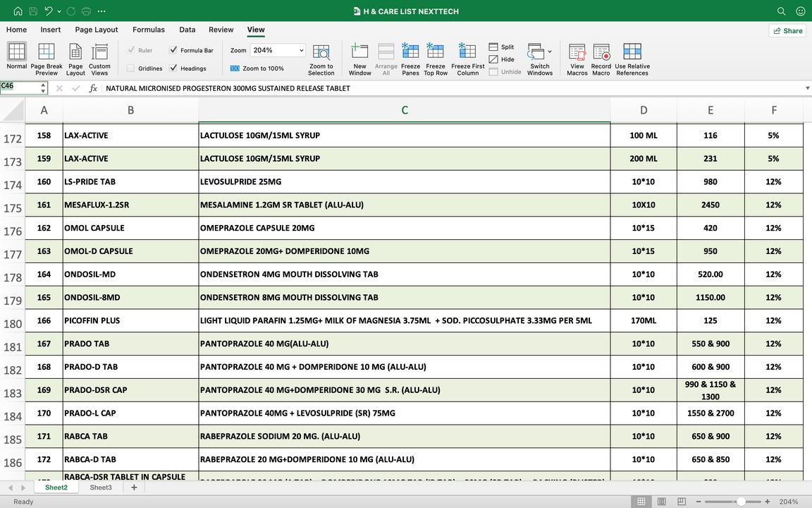The height and width of the screenshot is (508, 812).
Task: Click Normal view icon in status bar
Action: click(x=641, y=501)
